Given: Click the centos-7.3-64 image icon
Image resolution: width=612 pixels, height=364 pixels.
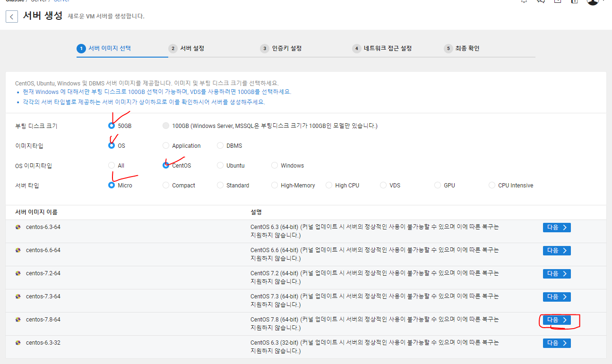Looking at the screenshot, I should 18,296.
